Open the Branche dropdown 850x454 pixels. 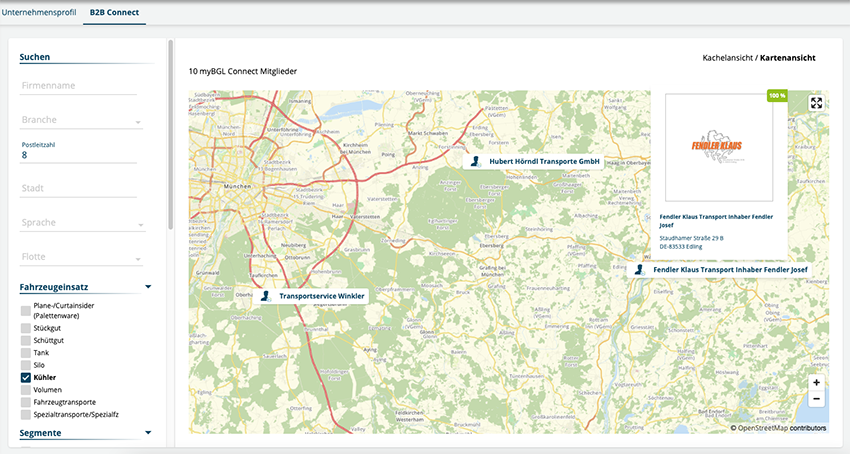pyautogui.click(x=82, y=120)
